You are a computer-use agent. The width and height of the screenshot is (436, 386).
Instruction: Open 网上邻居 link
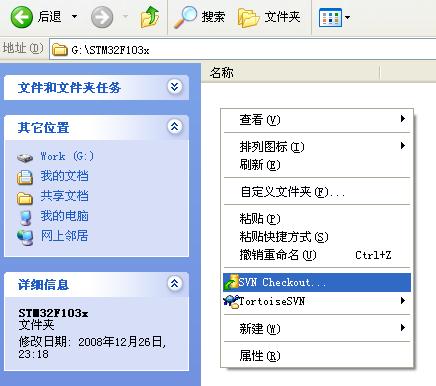[x=64, y=236]
